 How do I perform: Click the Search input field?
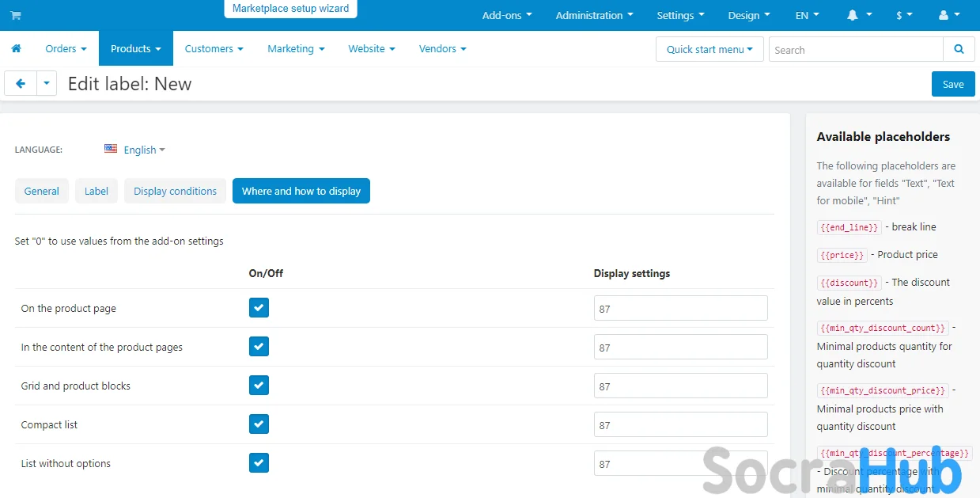coord(855,50)
